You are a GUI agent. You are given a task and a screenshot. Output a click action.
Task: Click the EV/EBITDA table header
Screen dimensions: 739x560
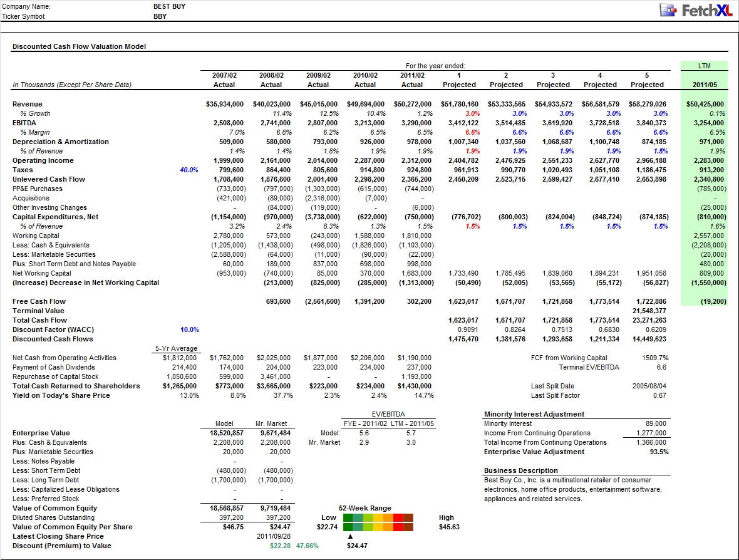tap(388, 414)
